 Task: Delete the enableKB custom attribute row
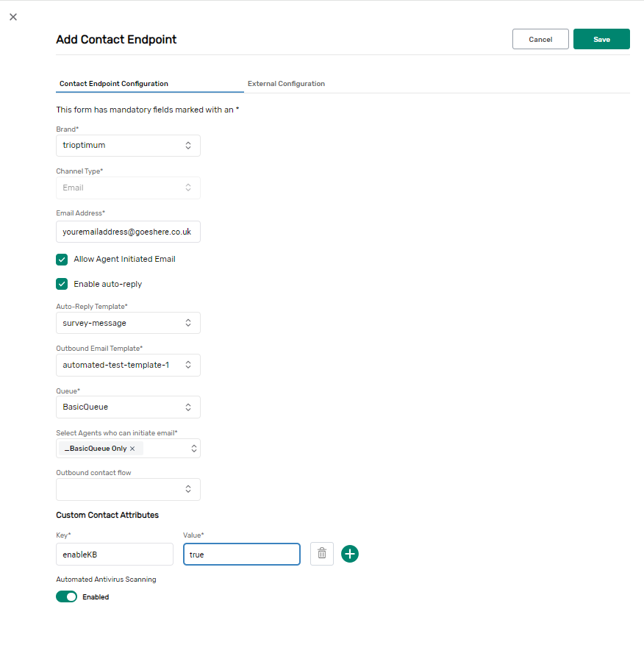tap(322, 554)
